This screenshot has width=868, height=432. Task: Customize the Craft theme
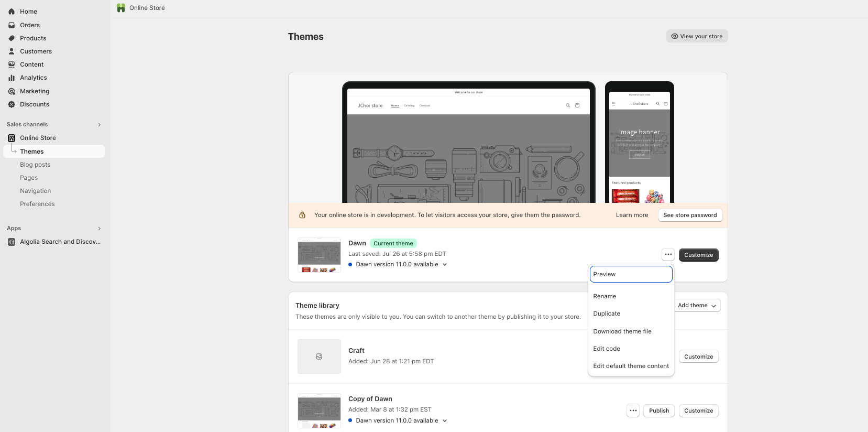pyautogui.click(x=698, y=357)
